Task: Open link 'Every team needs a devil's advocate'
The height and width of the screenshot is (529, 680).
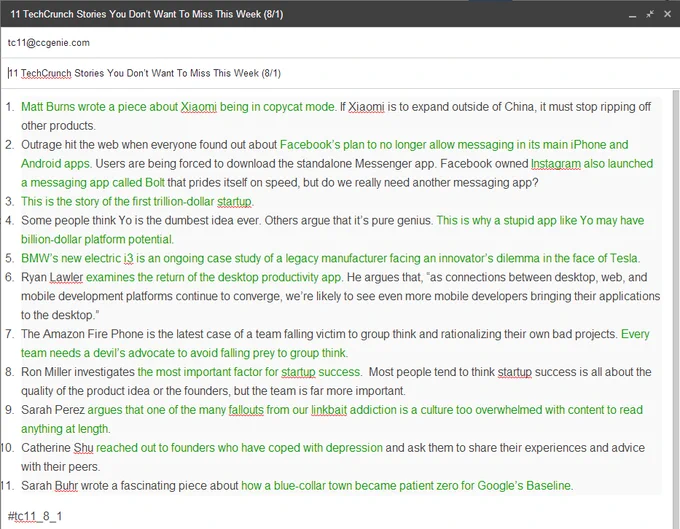Action: coord(184,353)
